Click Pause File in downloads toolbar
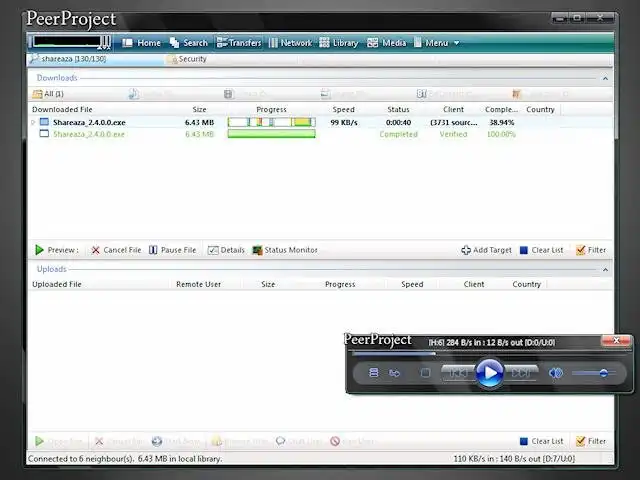This screenshot has height=480, width=640. click(x=172, y=250)
